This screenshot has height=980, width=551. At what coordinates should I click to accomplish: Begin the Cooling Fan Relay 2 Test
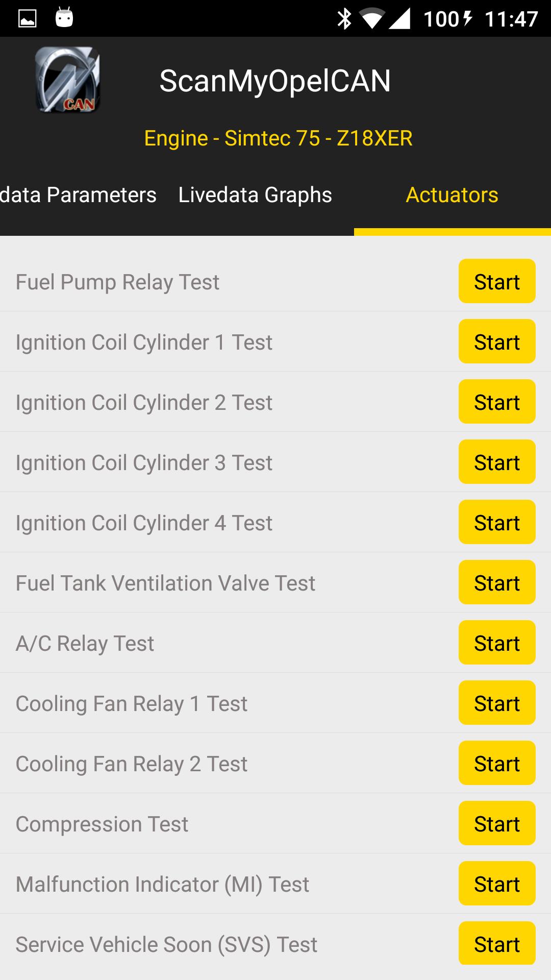tap(496, 763)
